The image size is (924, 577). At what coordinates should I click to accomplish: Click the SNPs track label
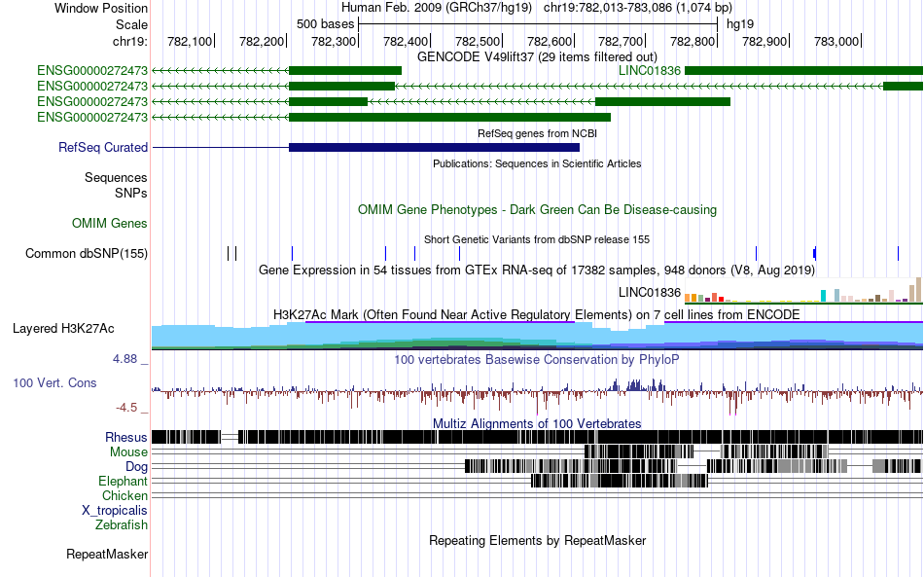pyautogui.click(x=131, y=193)
